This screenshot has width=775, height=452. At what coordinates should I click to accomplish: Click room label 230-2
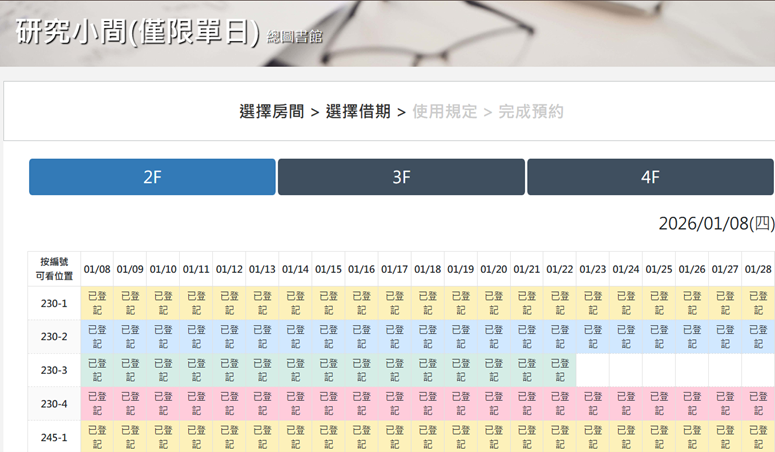[x=54, y=336]
